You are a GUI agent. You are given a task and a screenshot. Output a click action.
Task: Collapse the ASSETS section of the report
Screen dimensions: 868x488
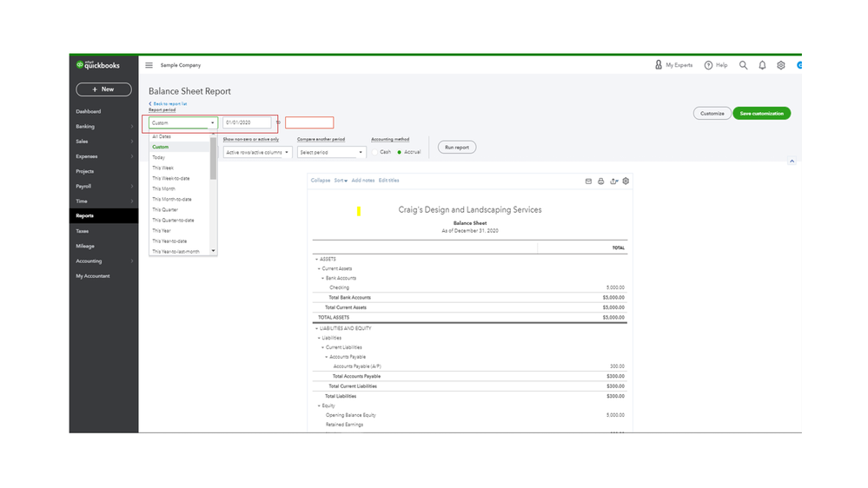tap(317, 259)
